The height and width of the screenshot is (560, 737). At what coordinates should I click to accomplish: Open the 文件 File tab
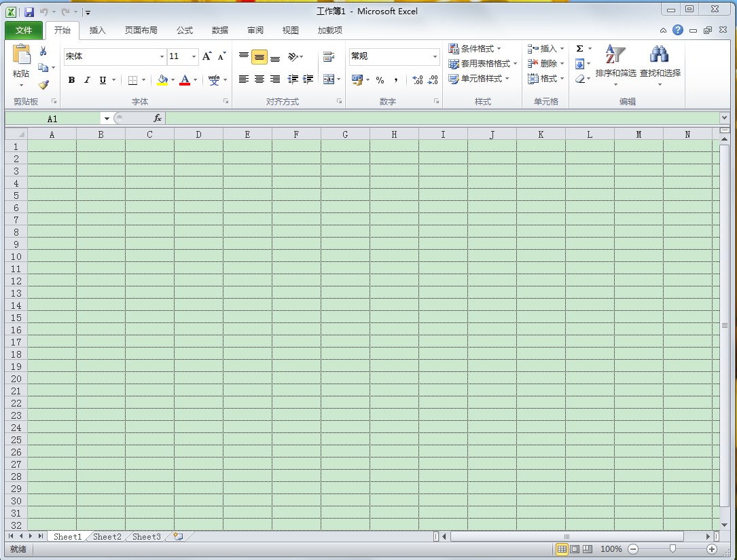24,31
